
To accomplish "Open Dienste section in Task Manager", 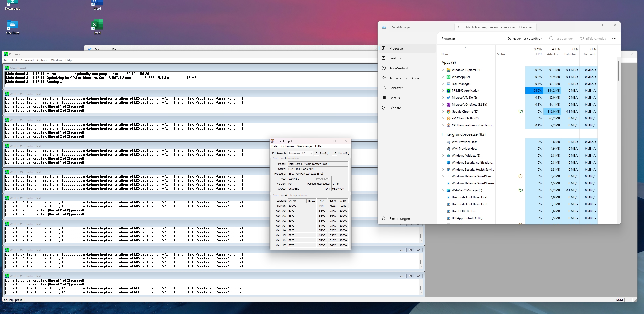I will coord(395,108).
